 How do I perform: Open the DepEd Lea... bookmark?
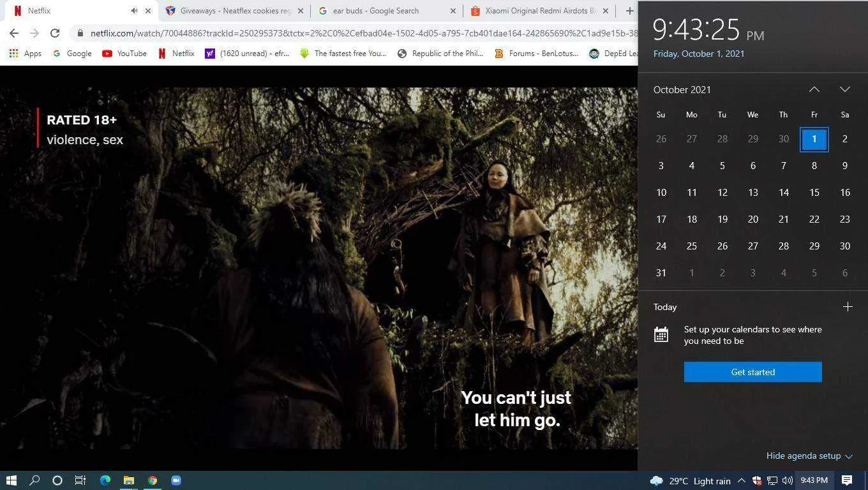pyautogui.click(x=613, y=54)
